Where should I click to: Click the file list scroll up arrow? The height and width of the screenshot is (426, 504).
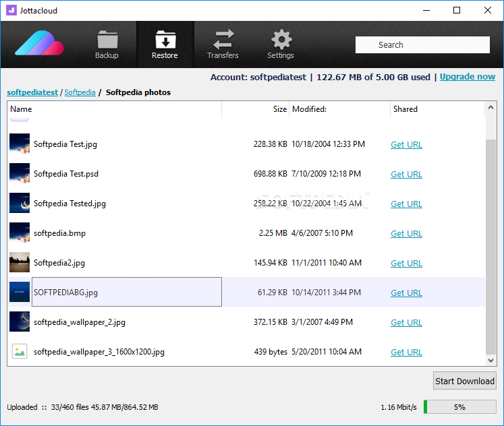pos(491,108)
